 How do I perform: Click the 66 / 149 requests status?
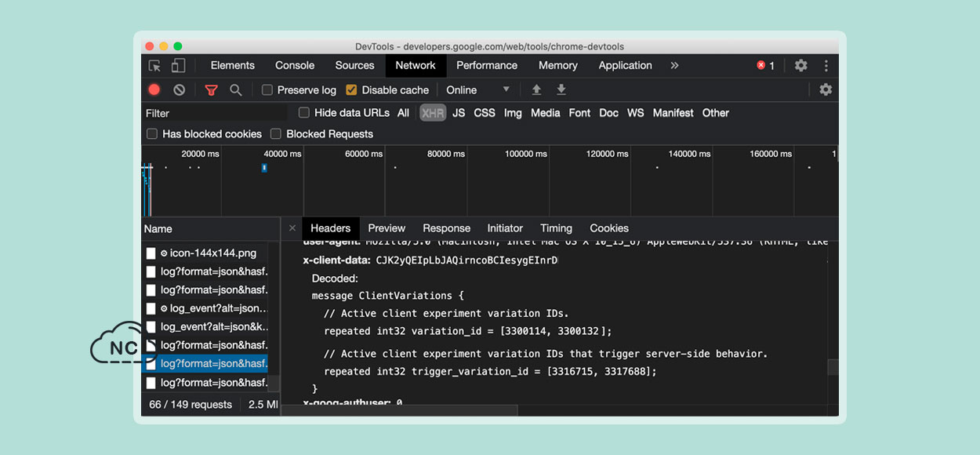(191, 405)
